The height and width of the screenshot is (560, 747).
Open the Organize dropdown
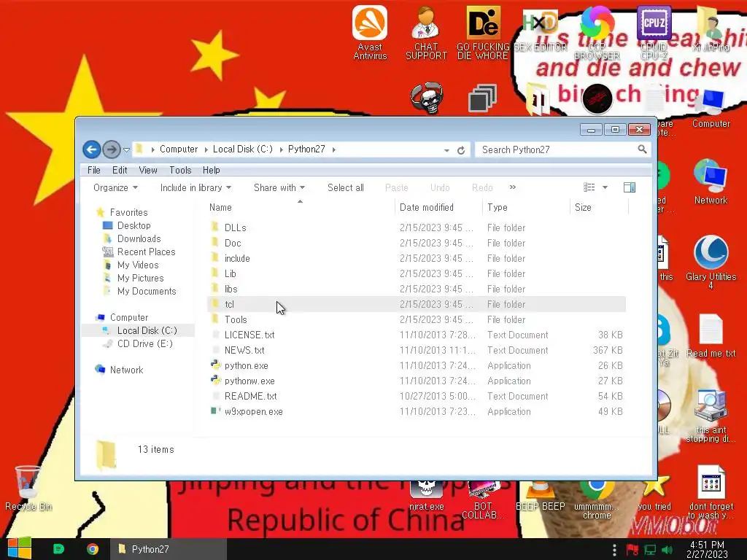(x=115, y=187)
